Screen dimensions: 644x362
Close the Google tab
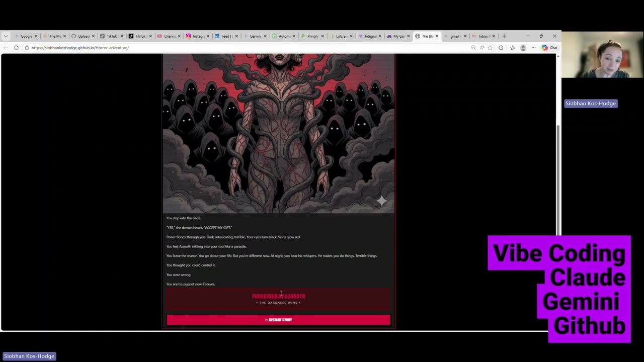pos(36,36)
